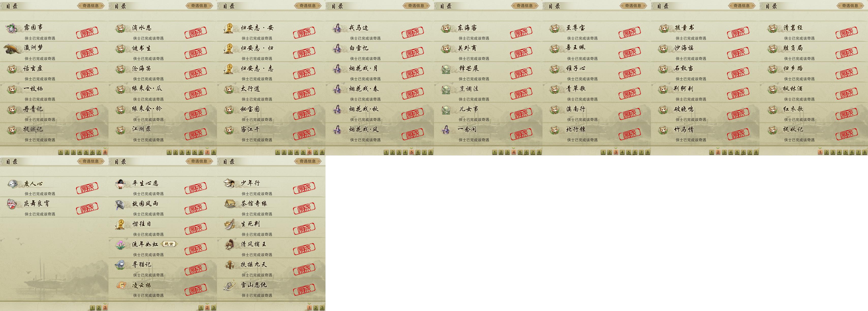Click the 绝世 badge beside 流年如虹

pos(169,244)
